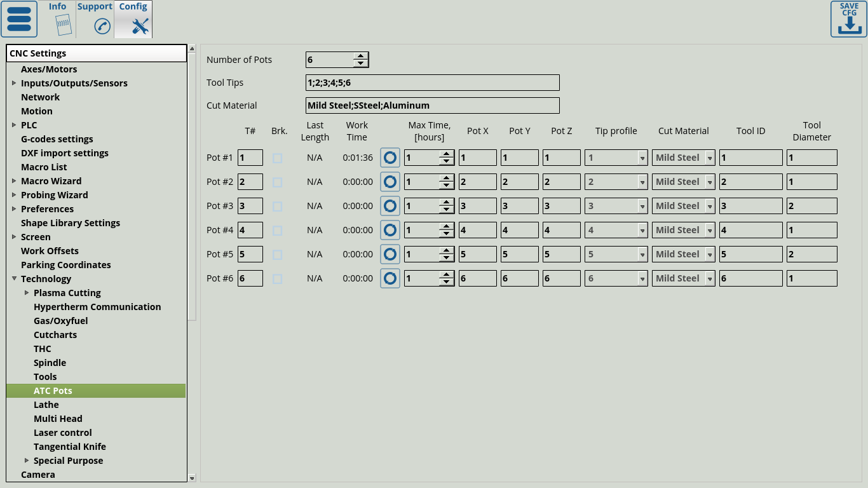Reset work time for Pot #6

[x=390, y=278]
